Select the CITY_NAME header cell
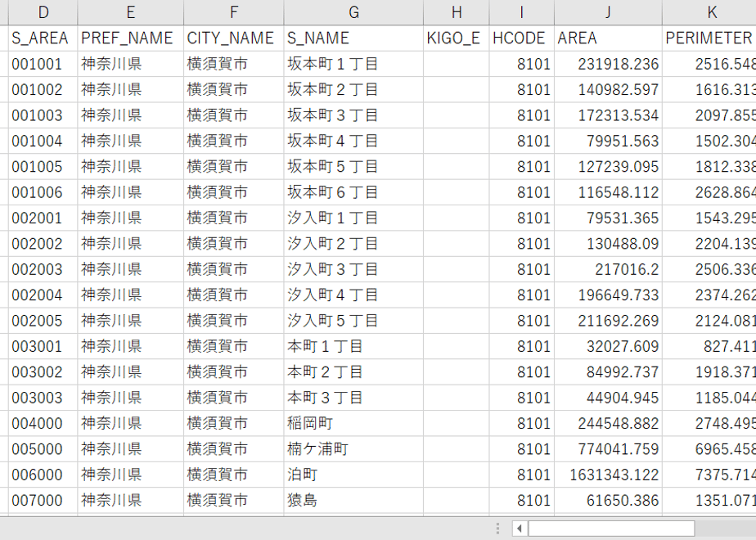Image resolution: width=756 pixels, height=540 pixels. click(234, 38)
